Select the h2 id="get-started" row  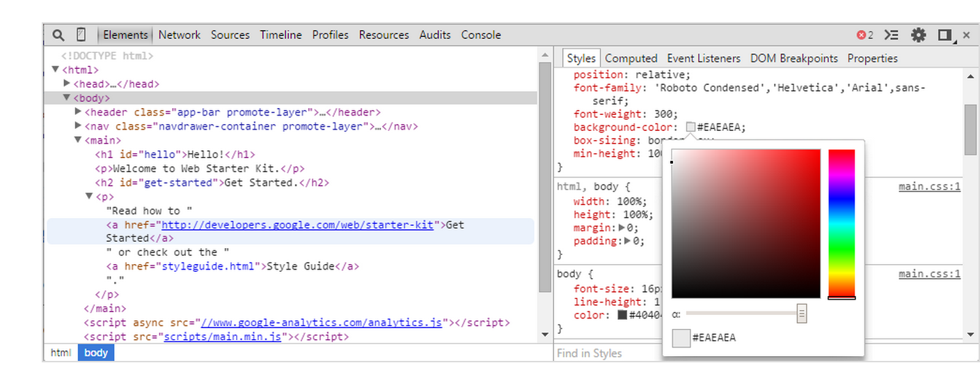point(212,183)
